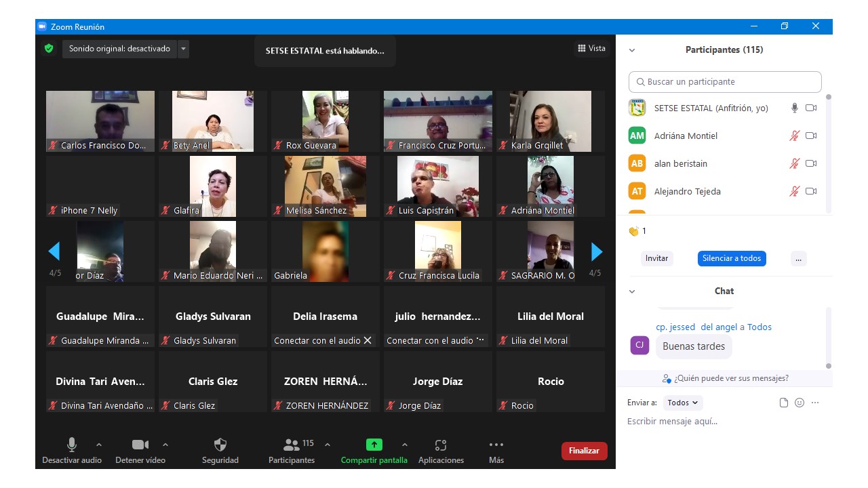Viewport: 868px width, 488px height.
Task: Click in the Buscar un participante field
Action: point(725,82)
